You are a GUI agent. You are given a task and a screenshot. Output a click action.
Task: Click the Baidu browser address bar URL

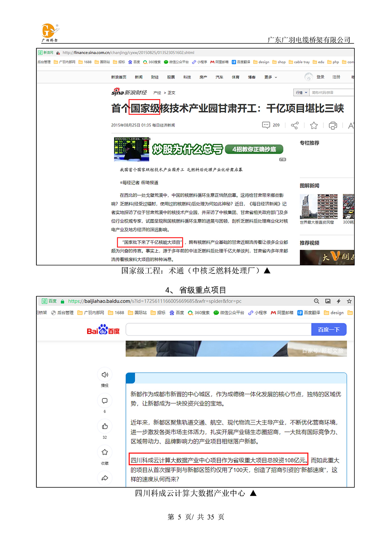pos(155,301)
